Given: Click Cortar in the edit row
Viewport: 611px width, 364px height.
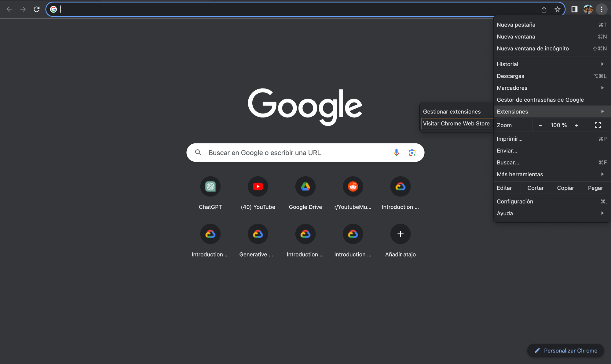Looking at the screenshot, I should 536,188.
